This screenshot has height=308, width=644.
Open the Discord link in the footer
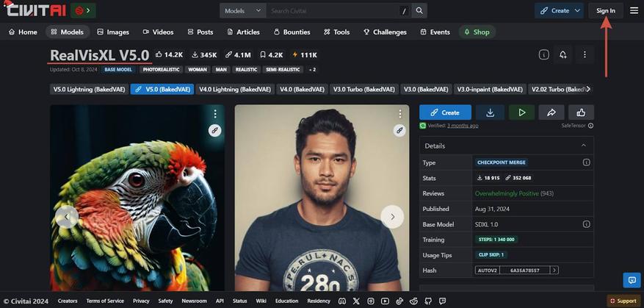341,301
